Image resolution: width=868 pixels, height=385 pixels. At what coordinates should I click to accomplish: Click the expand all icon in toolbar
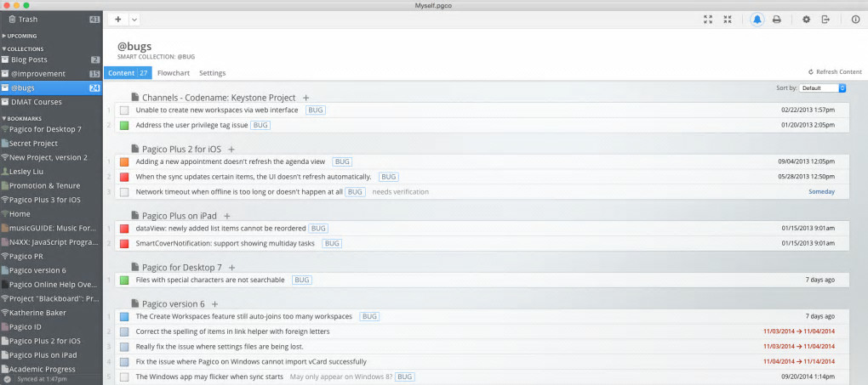(x=708, y=20)
